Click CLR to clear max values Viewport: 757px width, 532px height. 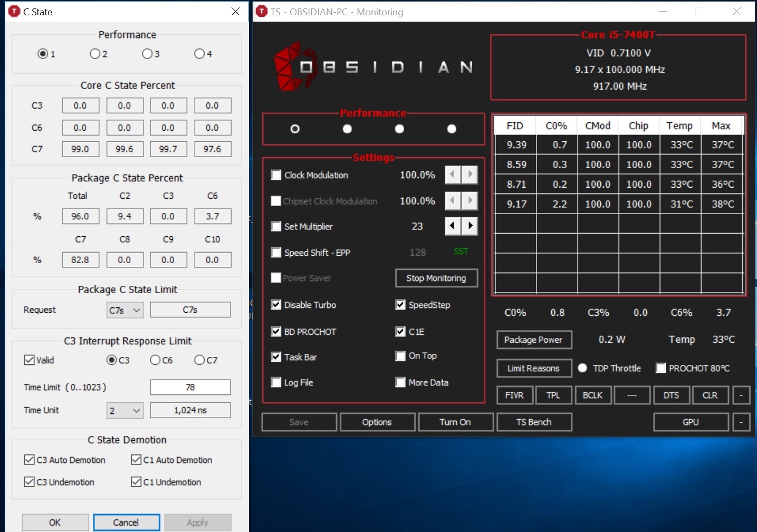click(710, 395)
